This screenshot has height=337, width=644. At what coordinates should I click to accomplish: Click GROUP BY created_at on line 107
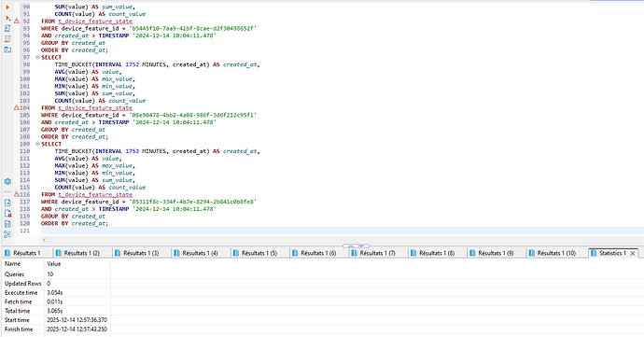pos(73,130)
